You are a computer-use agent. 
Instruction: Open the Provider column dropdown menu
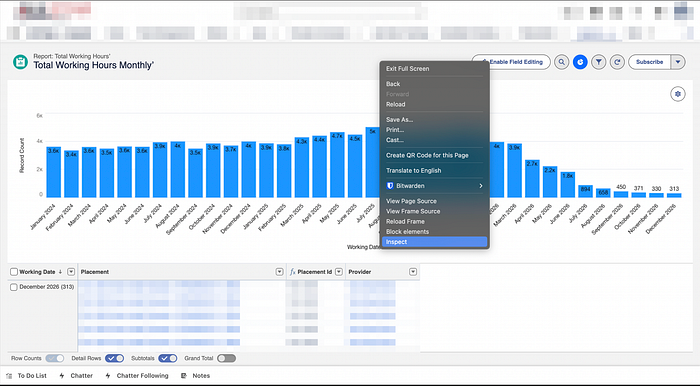point(413,272)
